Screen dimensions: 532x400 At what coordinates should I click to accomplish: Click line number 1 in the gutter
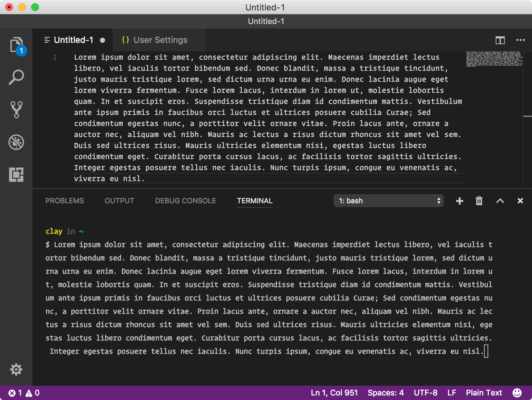pyautogui.click(x=55, y=57)
